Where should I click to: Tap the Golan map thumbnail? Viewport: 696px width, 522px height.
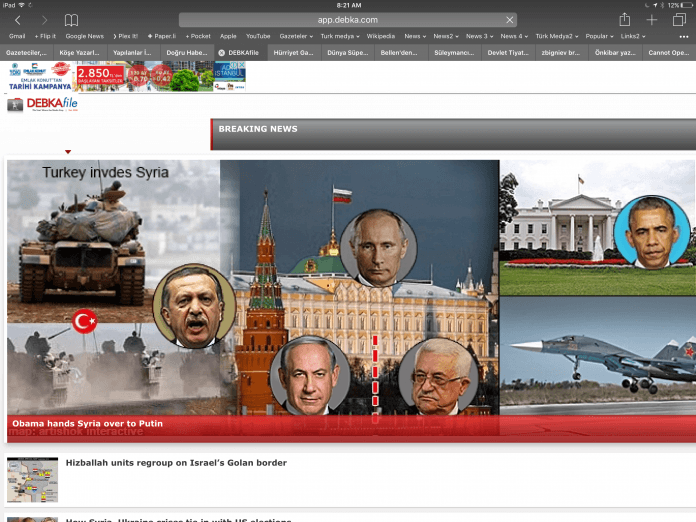coord(32,480)
